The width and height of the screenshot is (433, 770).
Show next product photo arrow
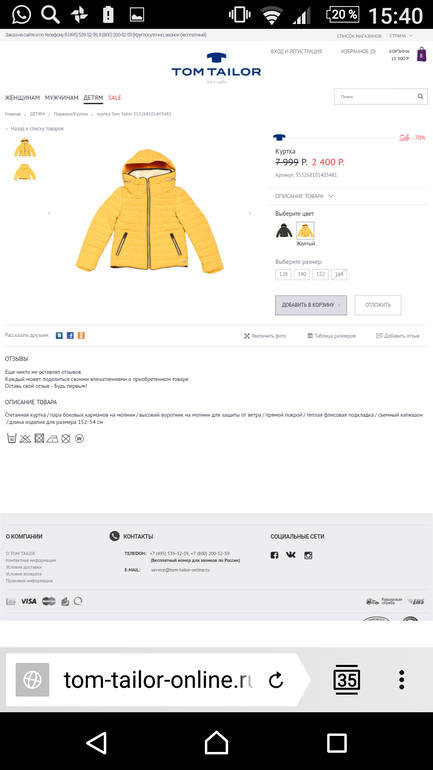click(x=250, y=213)
